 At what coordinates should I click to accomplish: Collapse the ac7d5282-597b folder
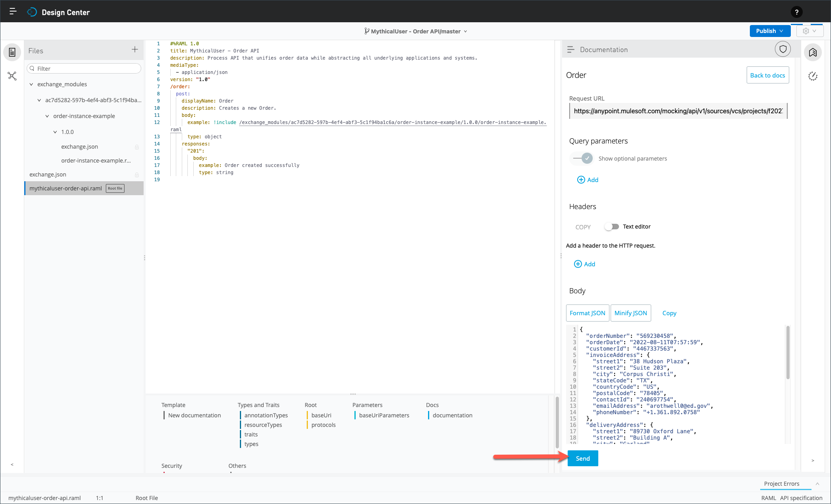39,100
